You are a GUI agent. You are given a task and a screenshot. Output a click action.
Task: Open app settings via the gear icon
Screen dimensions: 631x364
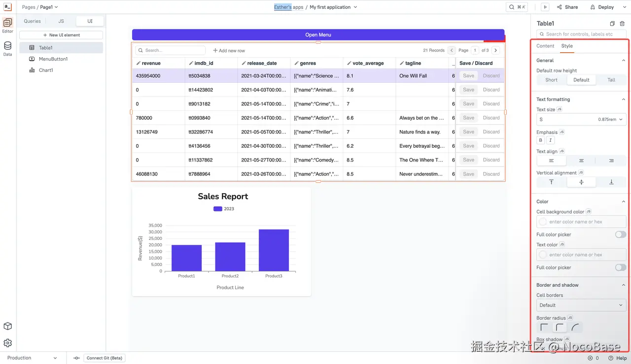(x=7, y=343)
